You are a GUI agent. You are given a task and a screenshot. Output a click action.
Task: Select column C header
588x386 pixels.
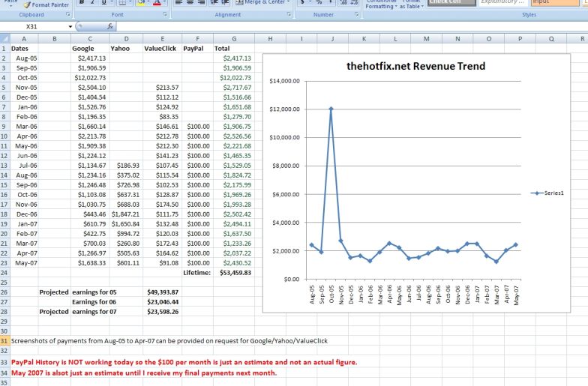pyautogui.click(x=90, y=39)
